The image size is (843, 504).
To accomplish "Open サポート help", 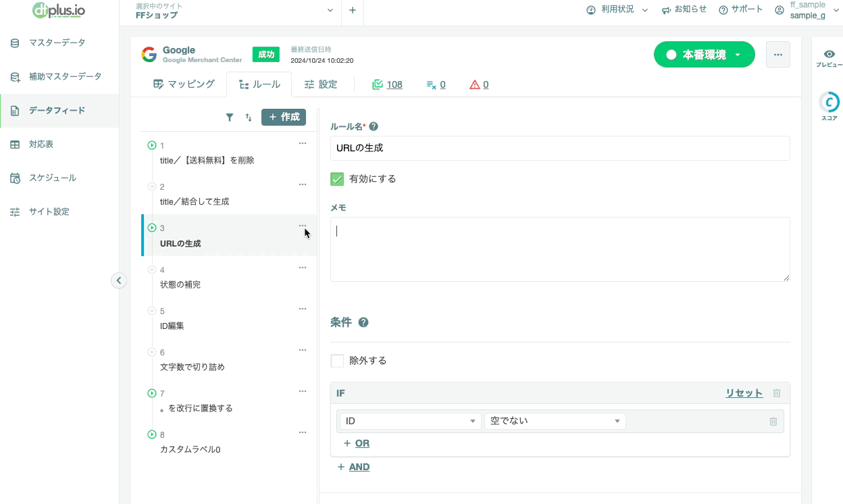I will [x=741, y=9].
